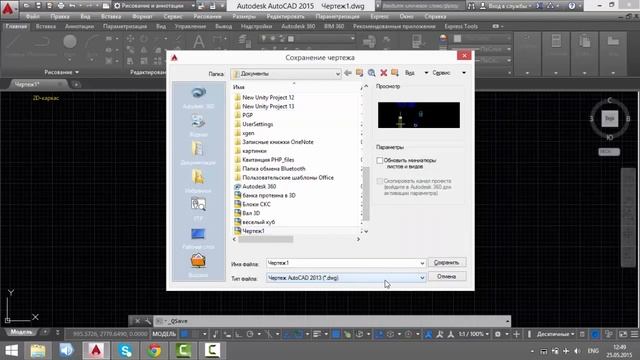This screenshot has width=640, height=360.
Task: Select the folder New Unity Project 12
Action: point(264,98)
